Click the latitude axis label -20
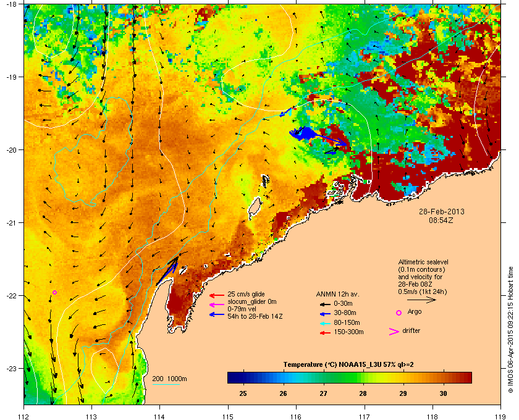The height and width of the screenshot is (420, 519). tap(11, 149)
